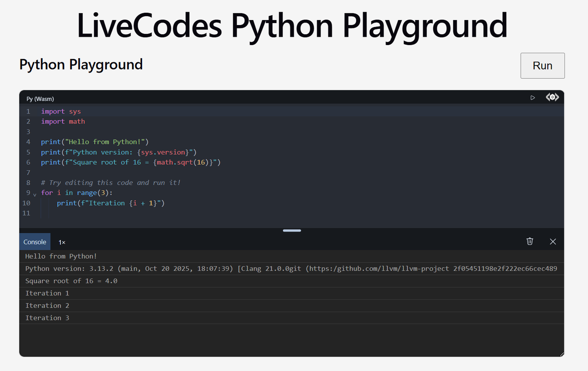Click the Py (Wasm) editor title
This screenshot has height=371, width=588.
tap(40, 99)
